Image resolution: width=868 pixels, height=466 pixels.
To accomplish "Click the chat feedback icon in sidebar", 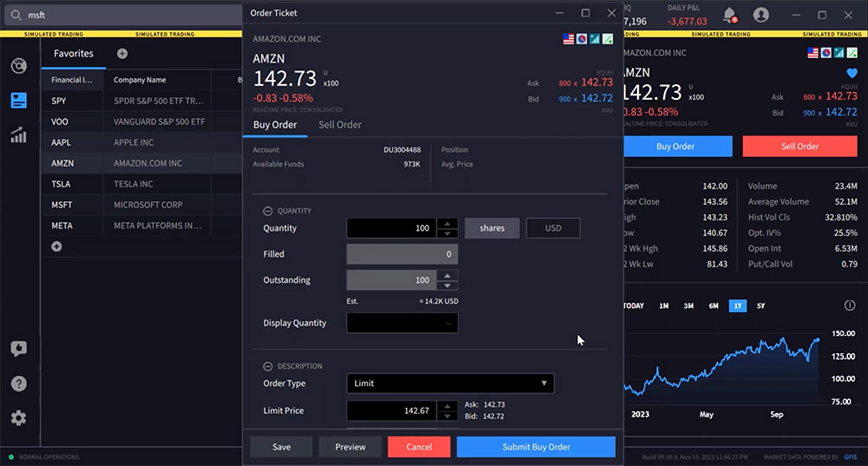I will 18,349.
